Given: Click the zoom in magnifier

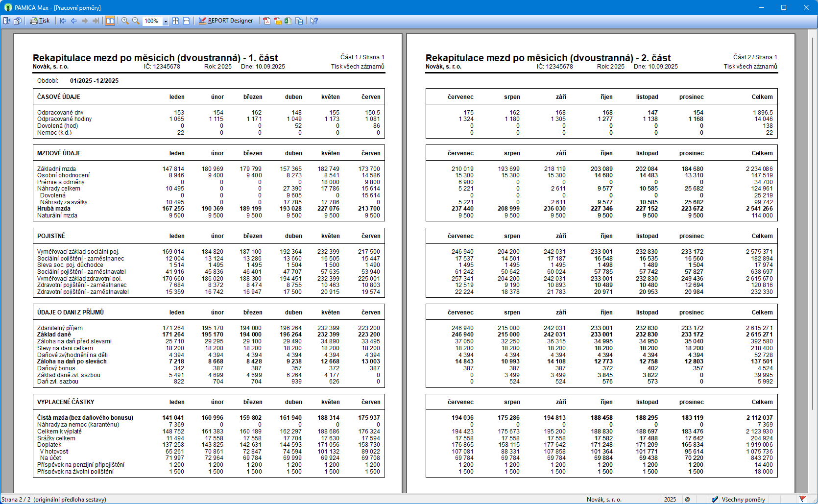Looking at the screenshot, I should click(x=125, y=21).
